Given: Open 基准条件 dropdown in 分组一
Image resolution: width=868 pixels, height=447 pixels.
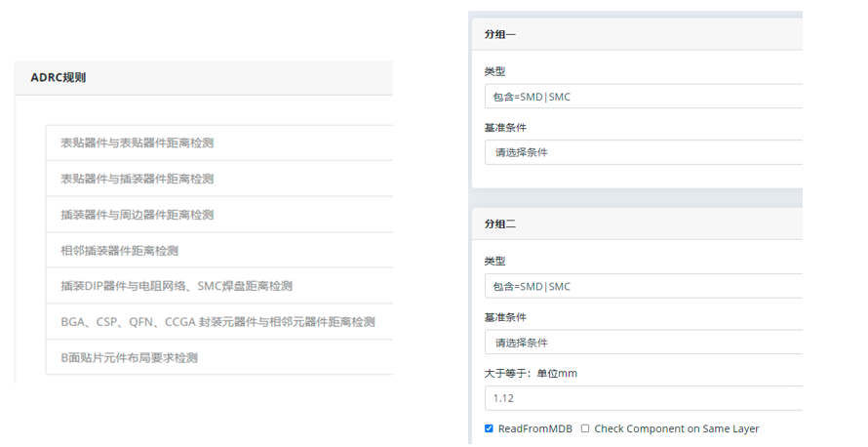Looking at the screenshot, I should coord(642,152).
